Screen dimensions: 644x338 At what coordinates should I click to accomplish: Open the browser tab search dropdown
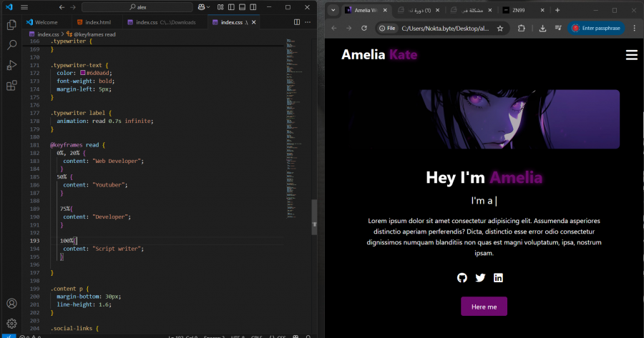pos(333,11)
